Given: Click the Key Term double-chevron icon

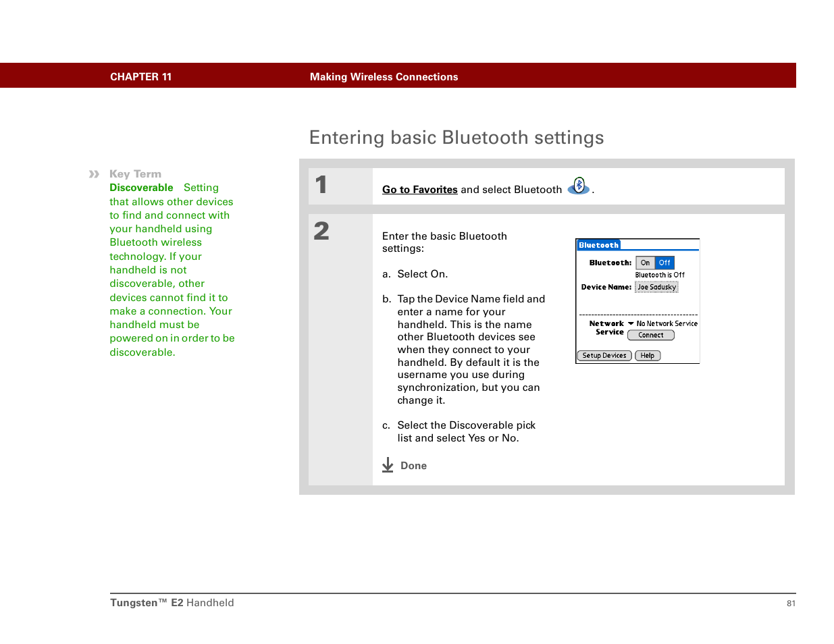Looking at the screenshot, I should click(94, 174).
